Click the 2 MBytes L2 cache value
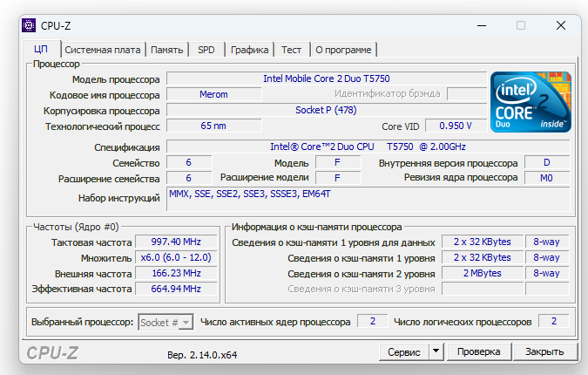Viewport: 588px width, 375px height. pyautogui.click(x=483, y=273)
